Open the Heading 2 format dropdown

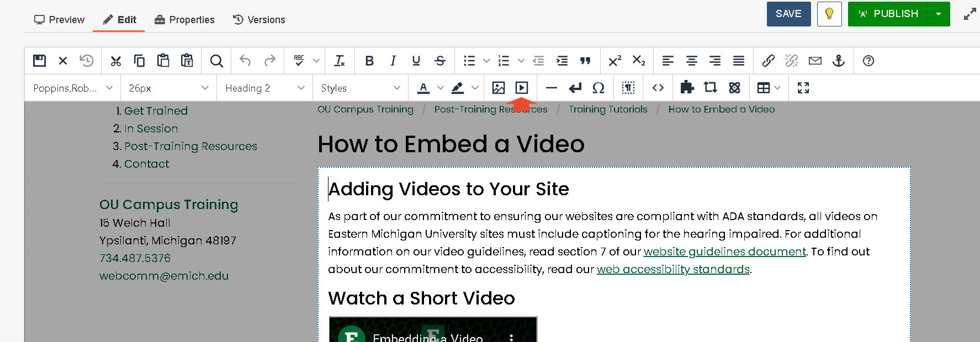tap(265, 88)
